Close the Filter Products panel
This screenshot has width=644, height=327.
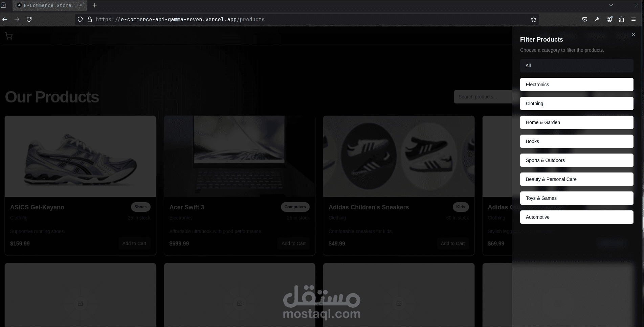tap(634, 34)
